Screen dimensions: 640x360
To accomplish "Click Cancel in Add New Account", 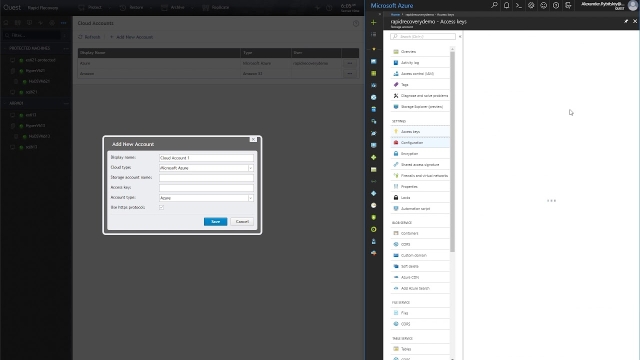I will point(242,221).
